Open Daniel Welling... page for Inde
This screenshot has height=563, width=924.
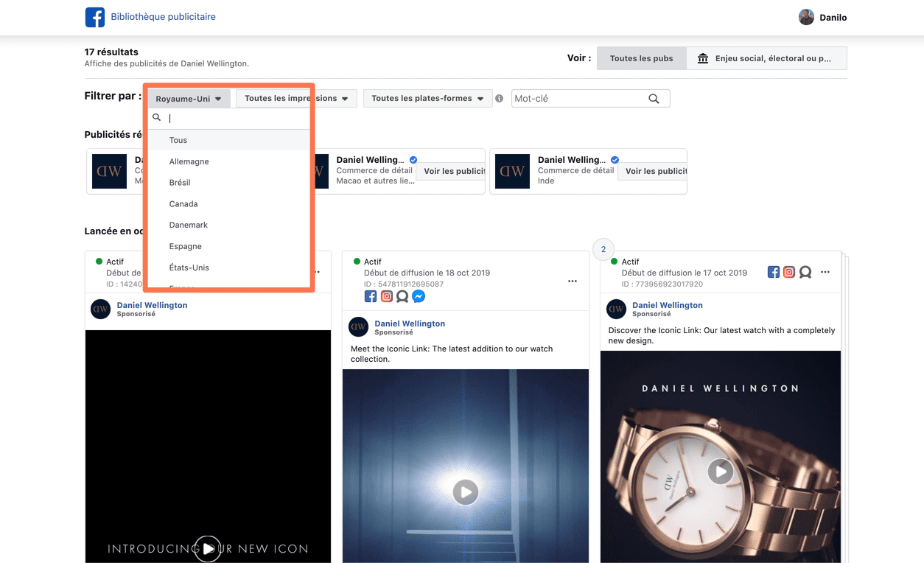click(x=572, y=159)
